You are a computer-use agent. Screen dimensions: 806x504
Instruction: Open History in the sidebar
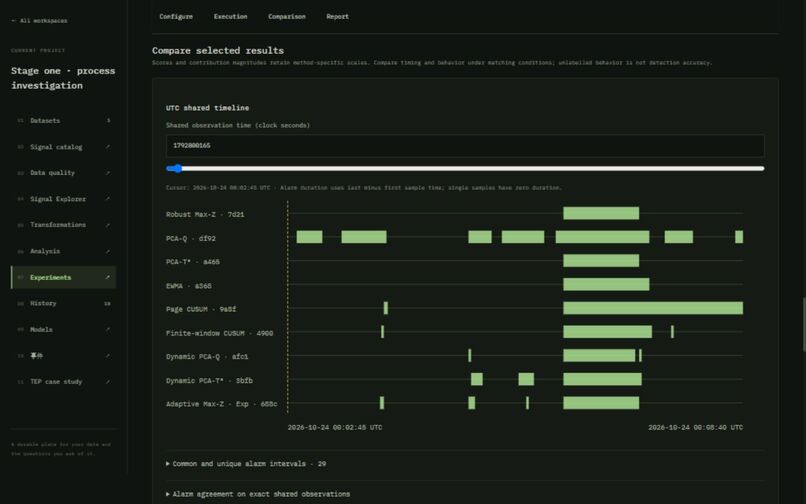[64, 303]
